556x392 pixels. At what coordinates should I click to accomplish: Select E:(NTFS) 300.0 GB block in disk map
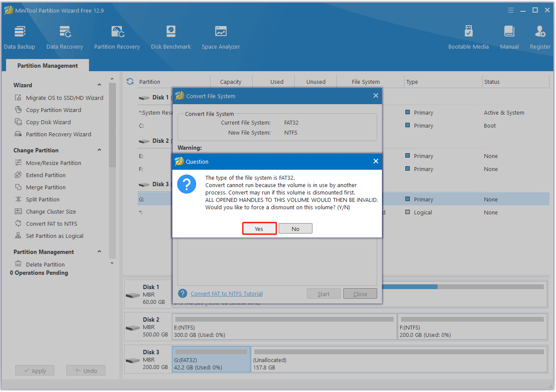pyautogui.click(x=284, y=327)
